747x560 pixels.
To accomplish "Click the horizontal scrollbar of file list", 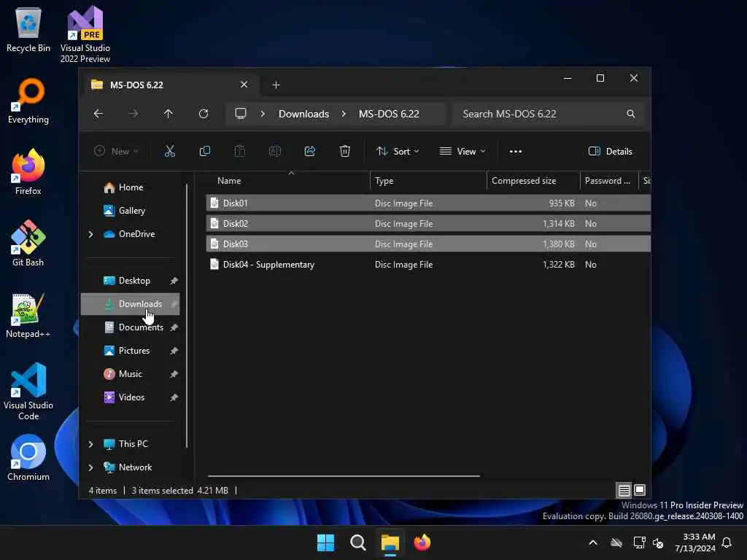I will (x=344, y=475).
